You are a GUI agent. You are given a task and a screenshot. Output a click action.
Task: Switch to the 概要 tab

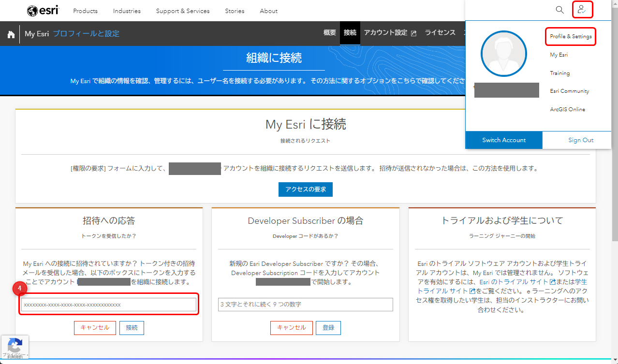329,33
